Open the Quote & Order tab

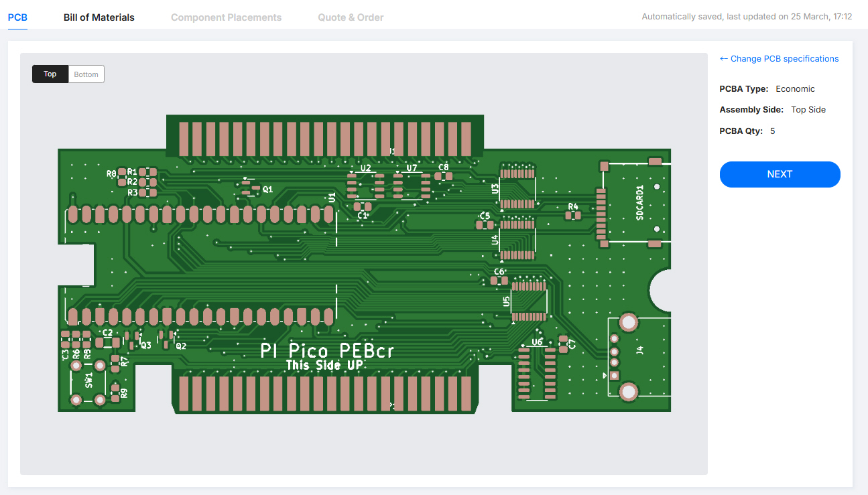pos(351,17)
